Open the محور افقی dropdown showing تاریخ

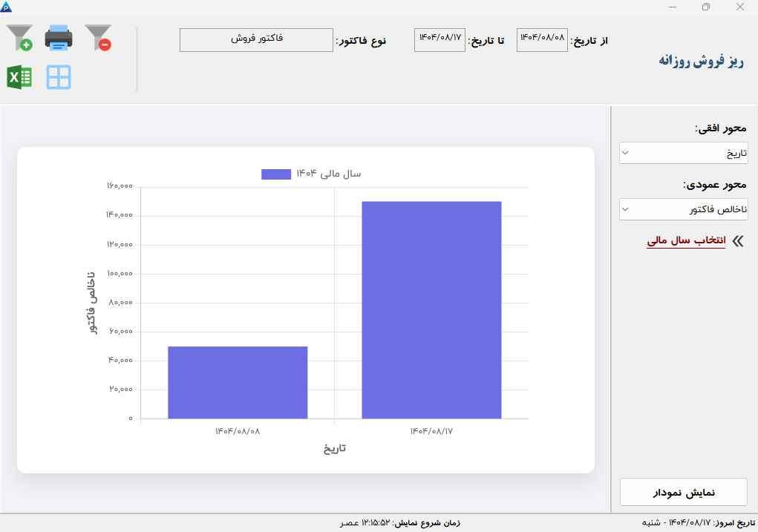684,153
